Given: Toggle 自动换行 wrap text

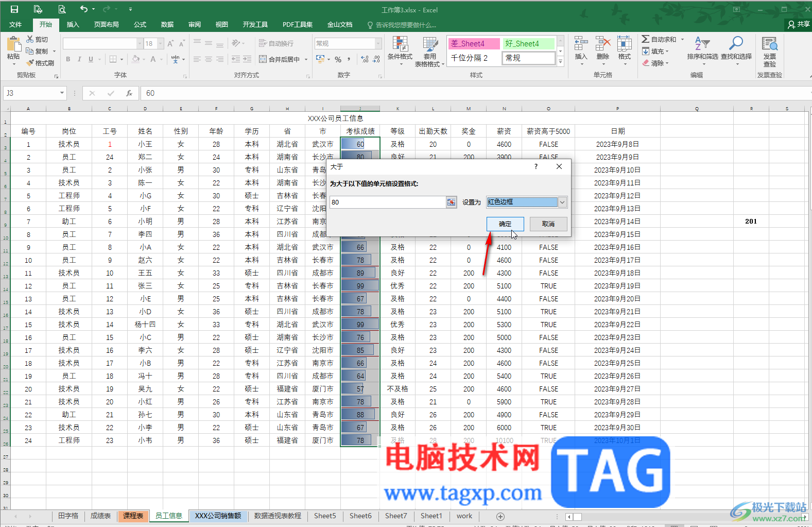Looking at the screenshot, I should pyautogui.click(x=276, y=43).
